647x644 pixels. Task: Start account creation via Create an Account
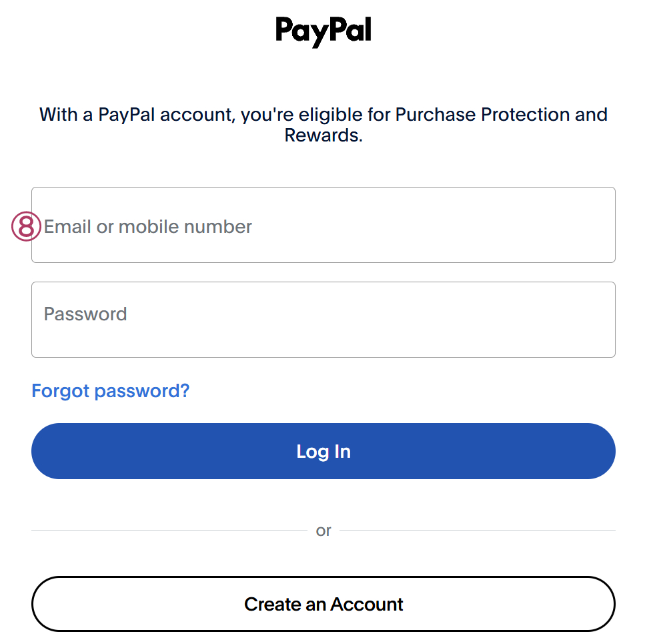point(323,604)
